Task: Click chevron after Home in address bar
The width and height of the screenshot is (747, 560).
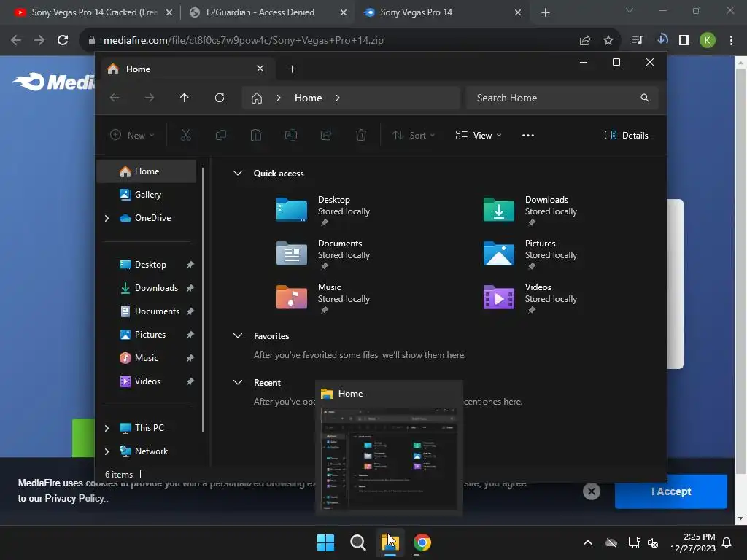Action: click(338, 98)
